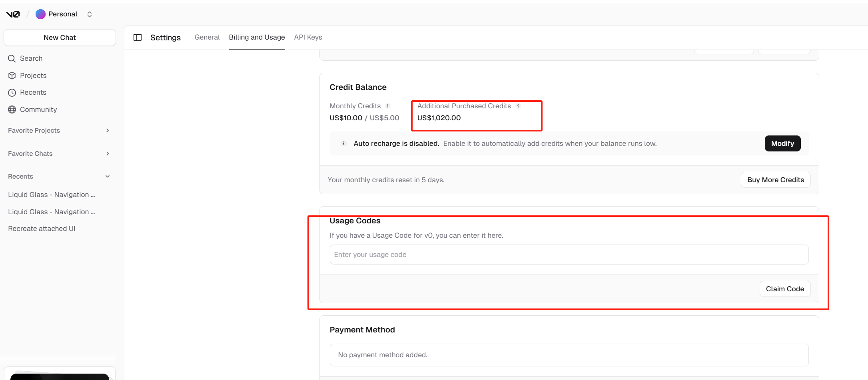The image size is (868, 380).
Task: Click the Search magnifier icon
Action: (x=12, y=59)
